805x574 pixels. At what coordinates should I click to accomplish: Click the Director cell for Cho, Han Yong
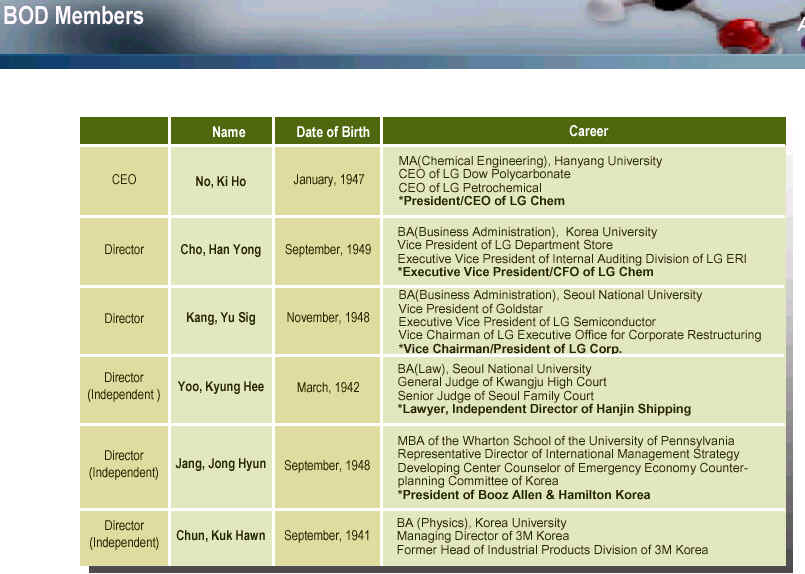[124, 250]
